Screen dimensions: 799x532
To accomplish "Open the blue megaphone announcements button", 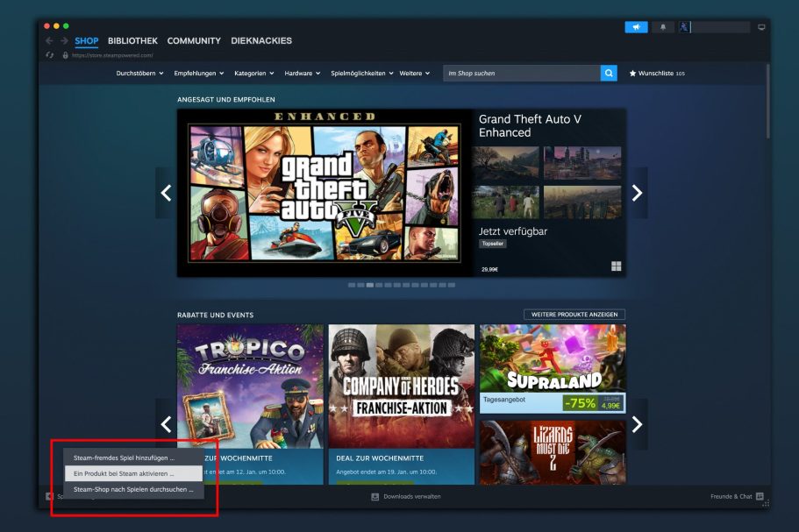I will (636, 27).
